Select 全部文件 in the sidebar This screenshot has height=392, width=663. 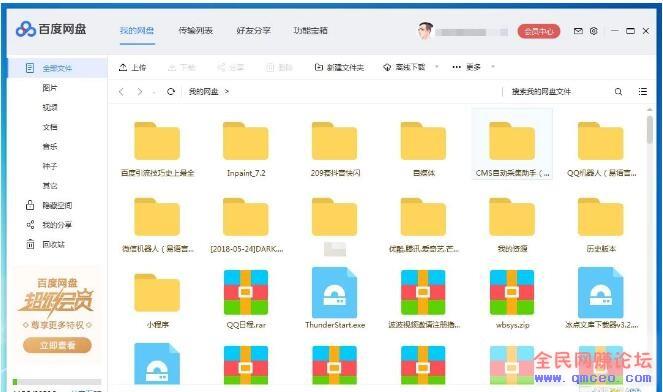(57, 68)
